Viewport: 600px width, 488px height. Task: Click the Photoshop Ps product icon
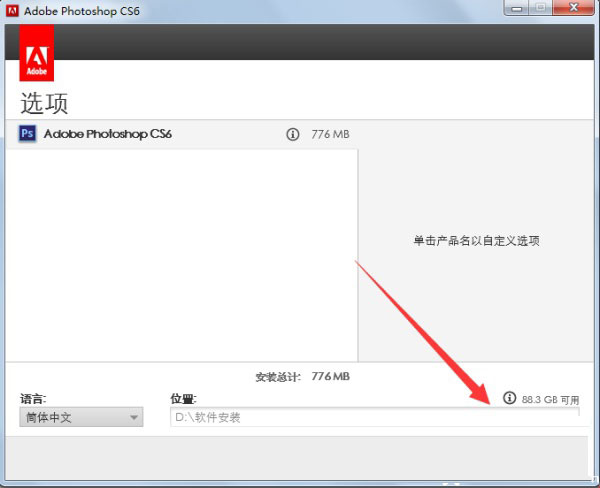click(x=28, y=134)
